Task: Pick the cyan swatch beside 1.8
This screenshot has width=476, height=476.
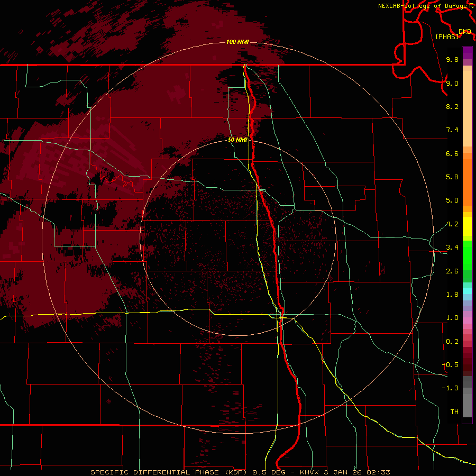Action: tap(467, 291)
